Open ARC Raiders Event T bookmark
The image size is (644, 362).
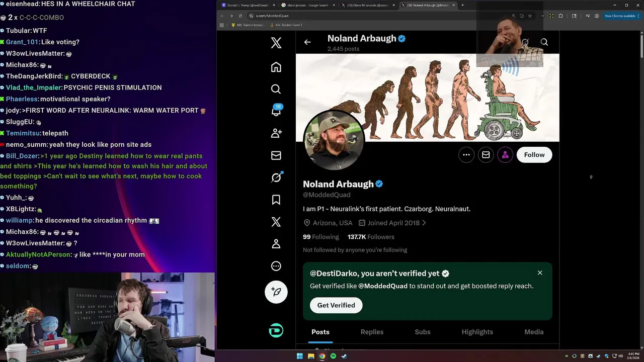pos(287,25)
